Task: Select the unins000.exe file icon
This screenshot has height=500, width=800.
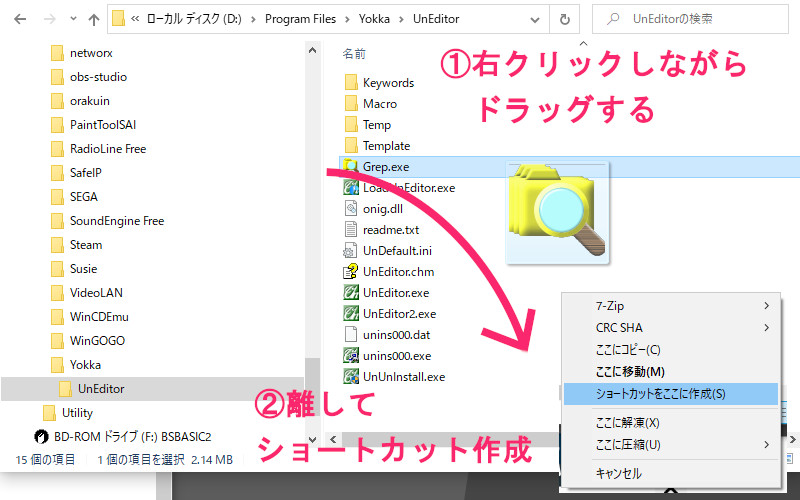Action: click(351, 355)
